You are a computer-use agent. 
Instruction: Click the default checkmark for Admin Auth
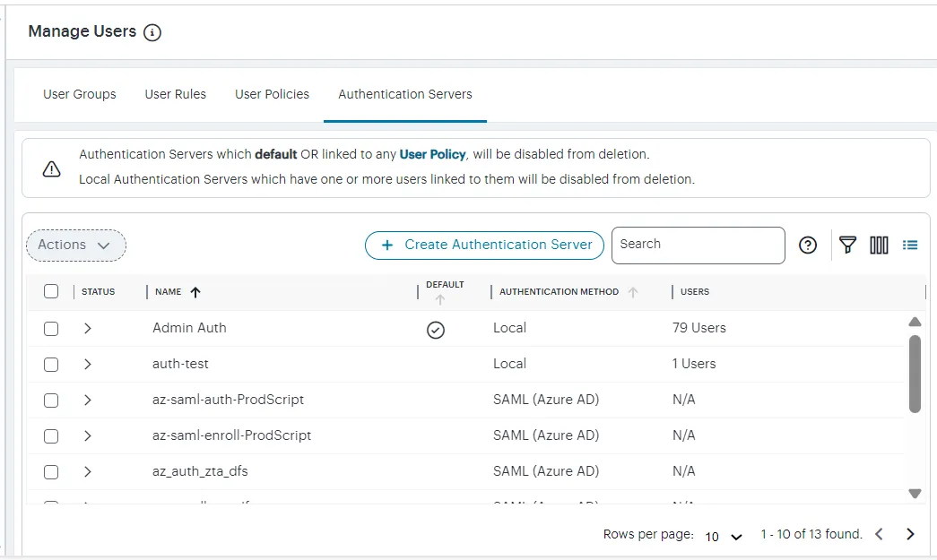point(436,330)
